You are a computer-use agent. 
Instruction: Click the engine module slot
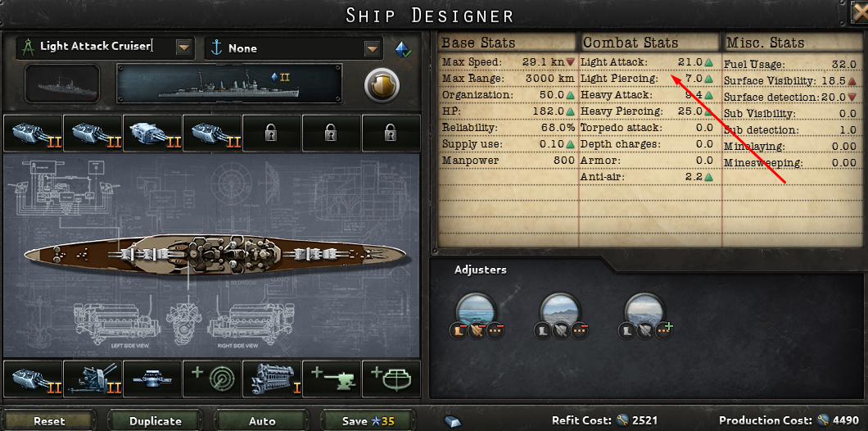(x=272, y=379)
